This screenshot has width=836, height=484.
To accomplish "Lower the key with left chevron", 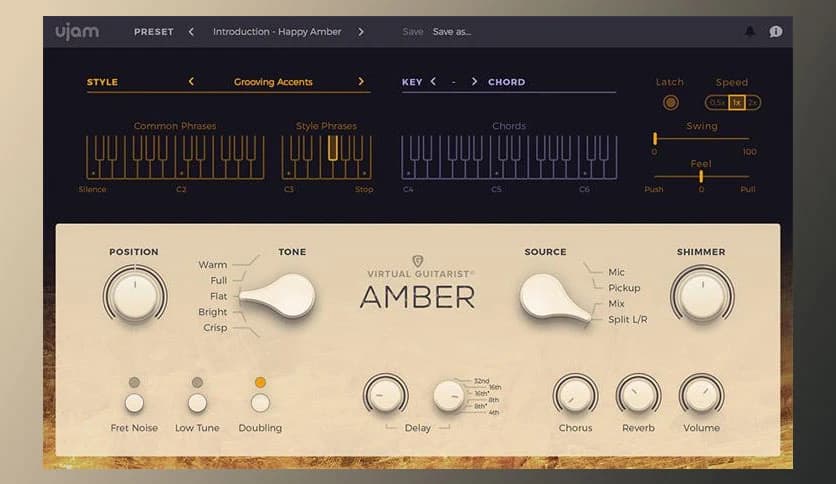I will pyautogui.click(x=433, y=82).
